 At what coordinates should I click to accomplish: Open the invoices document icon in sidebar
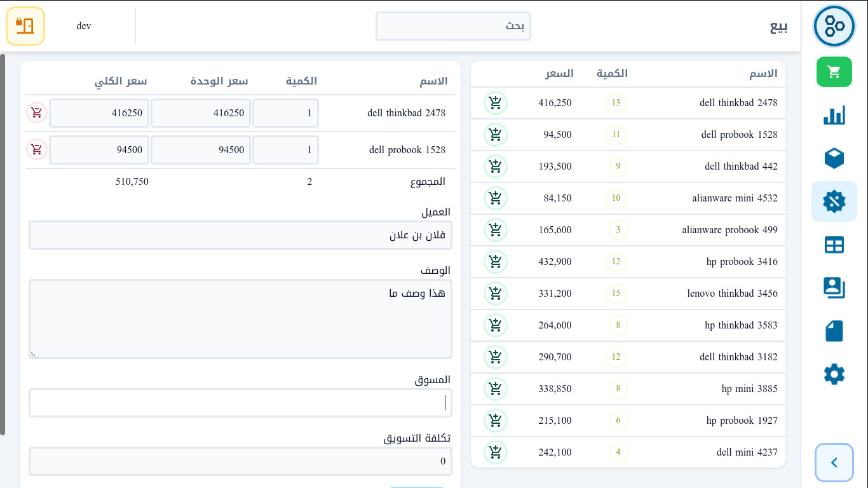834,330
